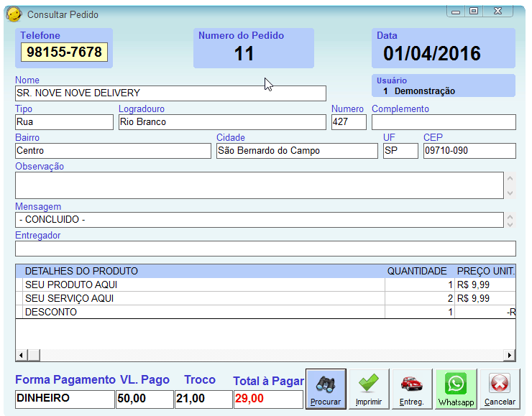Screen dimensions: 532x416
Task: Click the Mensagem field showing CONCLUIDO
Action: pos(260,220)
